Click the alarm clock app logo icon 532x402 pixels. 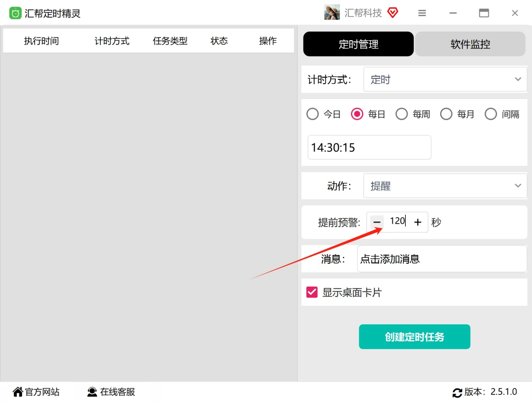pyautogui.click(x=15, y=13)
